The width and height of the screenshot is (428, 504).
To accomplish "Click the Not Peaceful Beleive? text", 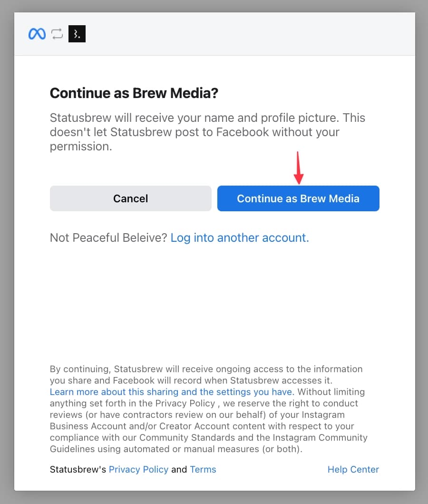I will 108,238.
